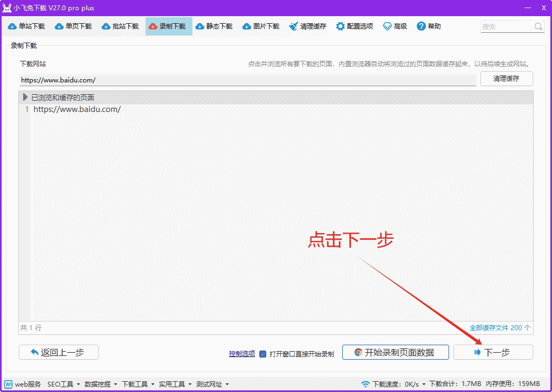
Task: Close the 小飞兔下载 window
Action: tap(544, 8)
